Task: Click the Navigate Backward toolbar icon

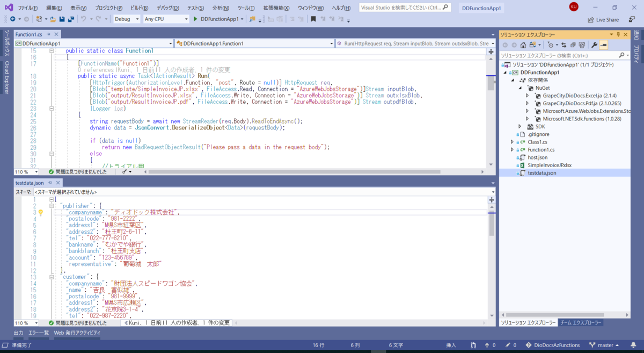Action: pyautogui.click(x=12, y=19)
